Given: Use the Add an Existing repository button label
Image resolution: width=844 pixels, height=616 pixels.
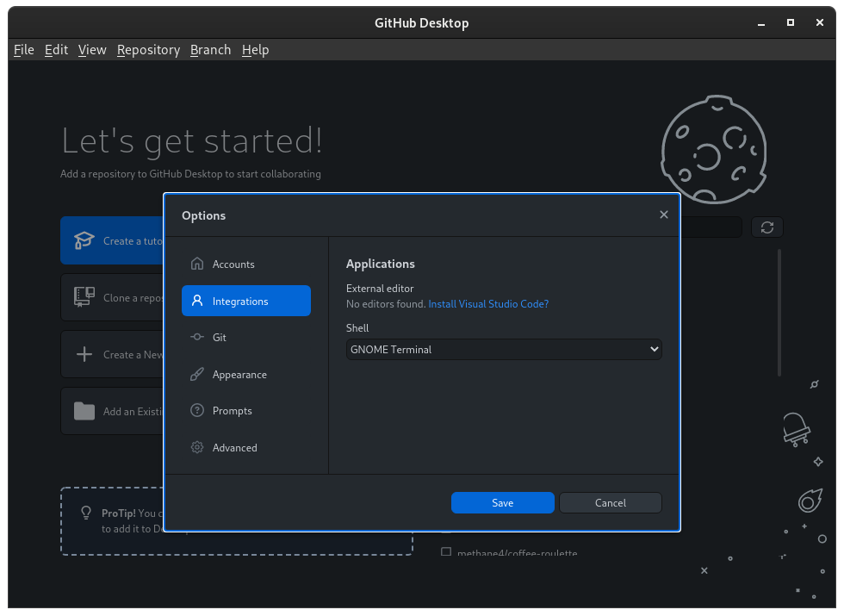Looking at the screenshot, I should [133, 412].
